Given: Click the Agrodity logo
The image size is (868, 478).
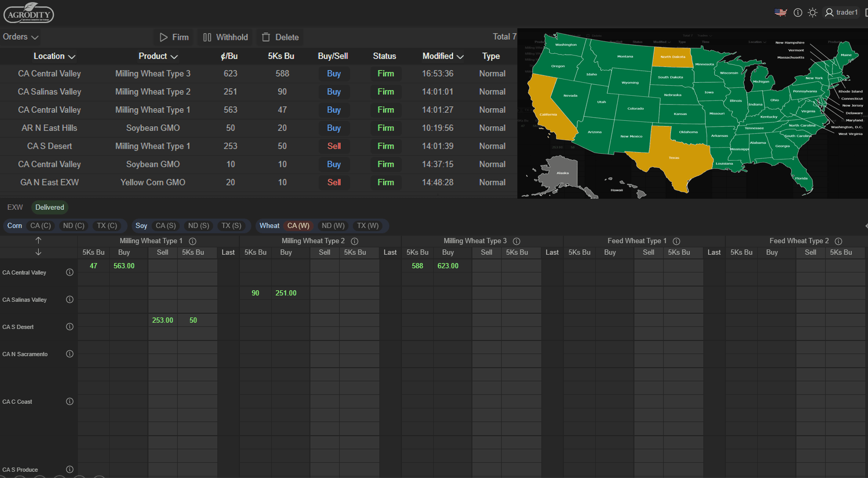Looking at the screenshot, I should [29, 13].
